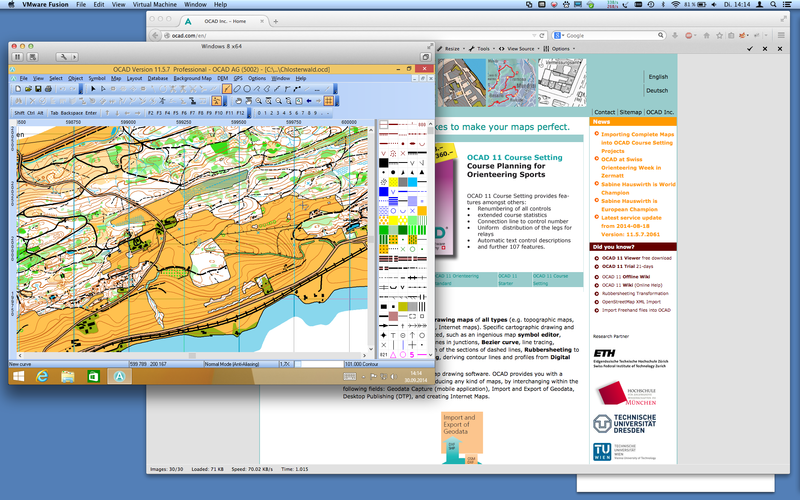Click the red trail map thumbnail
This screenshot has width=800, height=500.
click(x=512, y=83)
